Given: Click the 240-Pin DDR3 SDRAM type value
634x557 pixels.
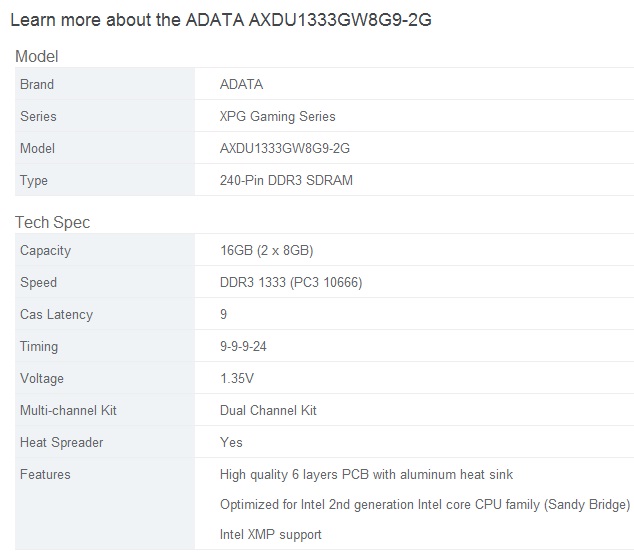Looking at the screenshot, I should point(286,181).
